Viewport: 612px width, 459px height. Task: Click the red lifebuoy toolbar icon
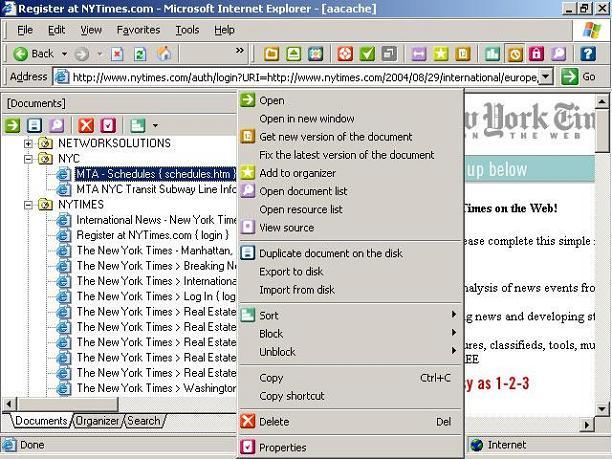tap(345, 54)
